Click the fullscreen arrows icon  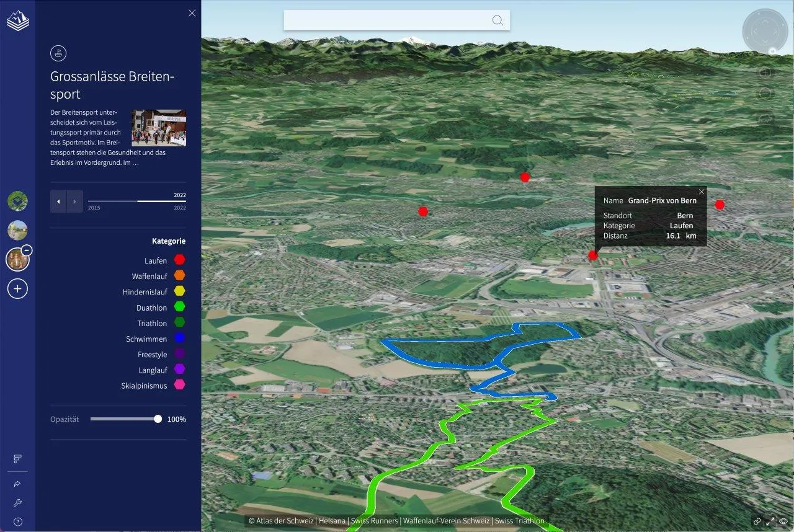(770, 521)
